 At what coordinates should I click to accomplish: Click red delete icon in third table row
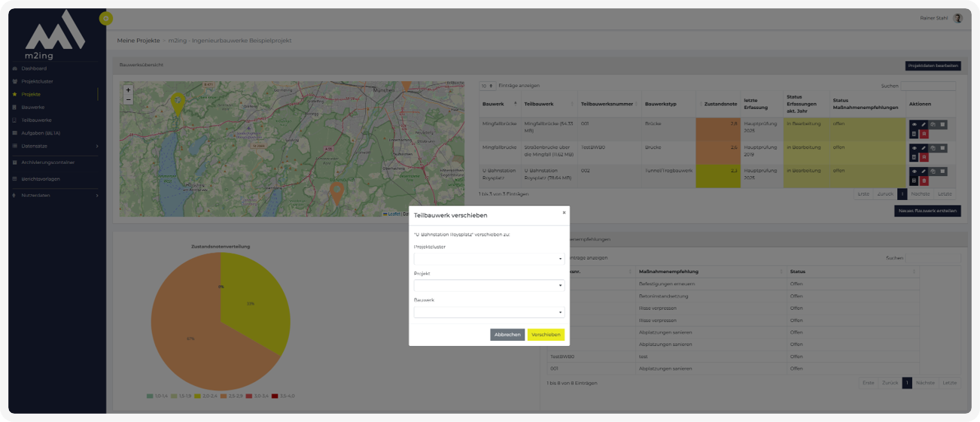[924, 181]
